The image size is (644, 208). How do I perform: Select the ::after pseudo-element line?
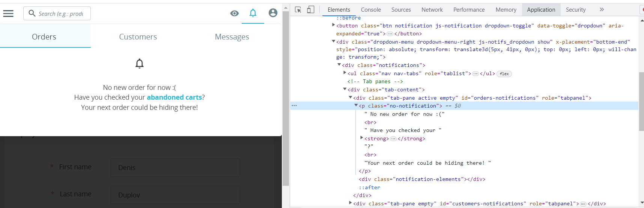point(369,187)
